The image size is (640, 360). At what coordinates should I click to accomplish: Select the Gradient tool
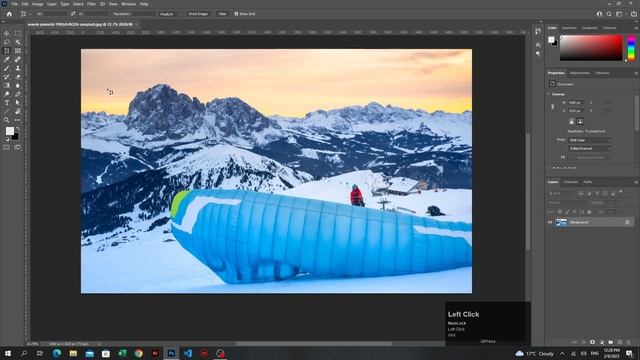pos(7,85)
